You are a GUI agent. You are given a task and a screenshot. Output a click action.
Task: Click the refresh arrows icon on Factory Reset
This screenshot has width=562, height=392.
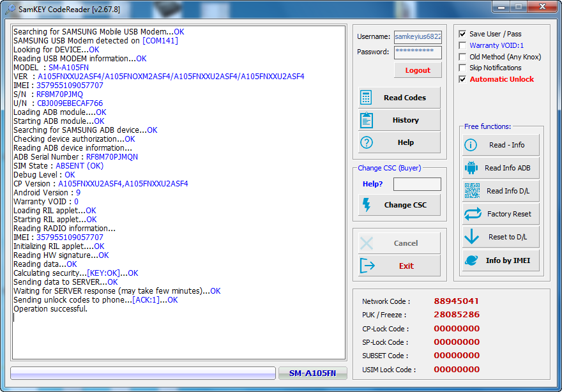tap(473, 214)
